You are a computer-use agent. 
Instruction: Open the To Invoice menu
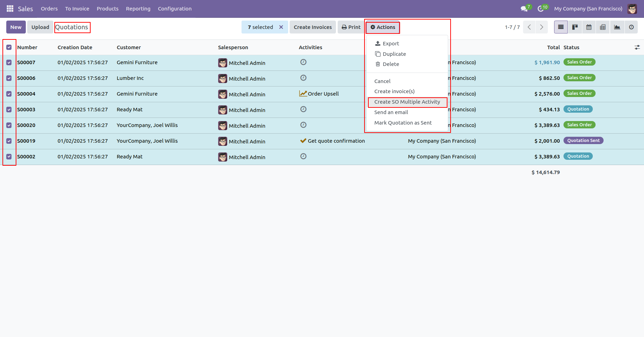click(77, 9)
